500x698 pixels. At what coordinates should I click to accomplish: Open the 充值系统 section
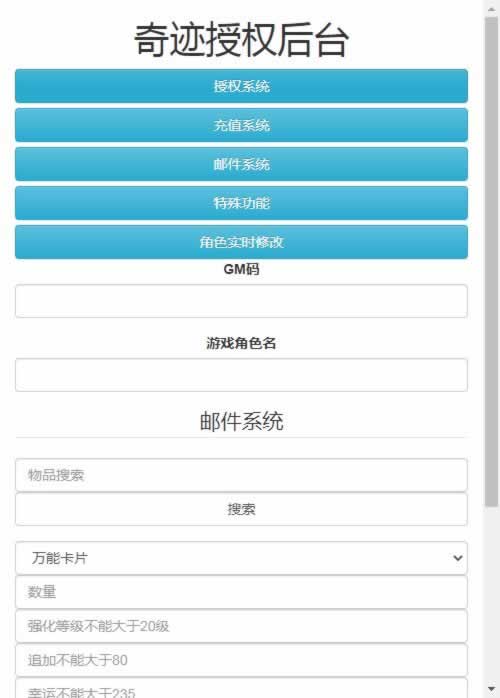(x=241, y=125)
